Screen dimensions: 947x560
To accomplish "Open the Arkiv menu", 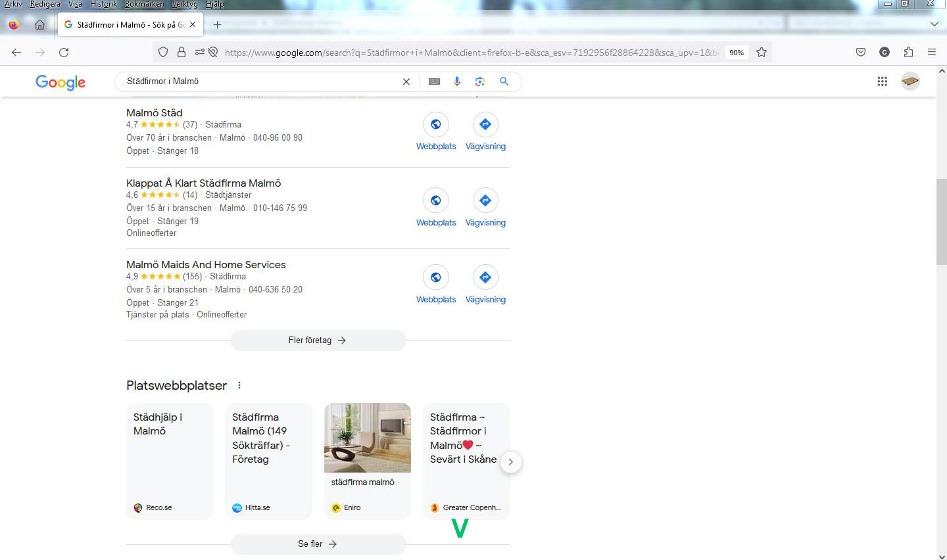I will [x=14, y=4].
